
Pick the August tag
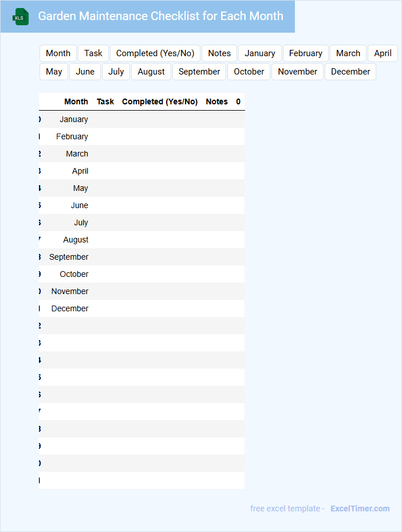point(151,72)
